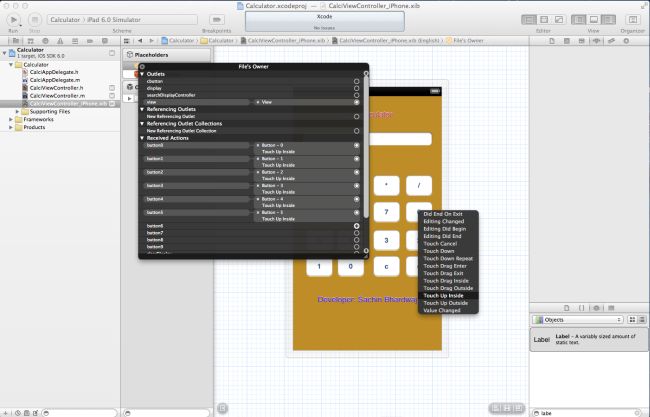Collapse the Calculator project root

click(4, 53)
